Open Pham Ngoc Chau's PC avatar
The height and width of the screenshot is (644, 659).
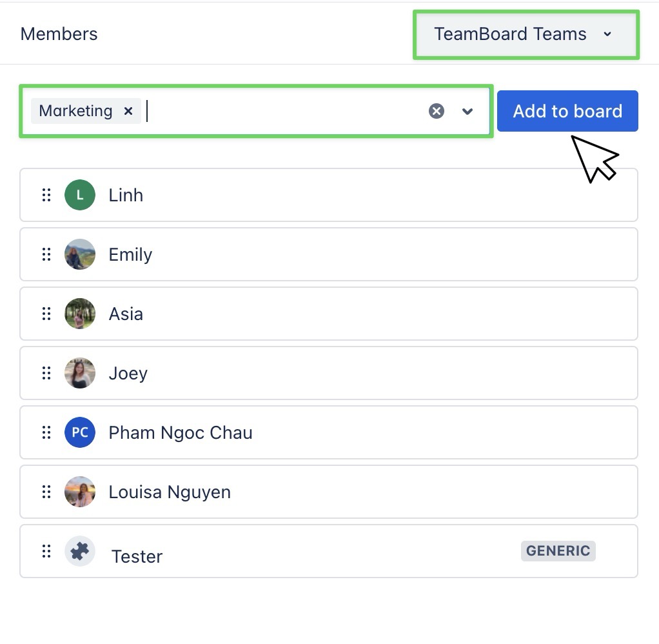(79, 432)
